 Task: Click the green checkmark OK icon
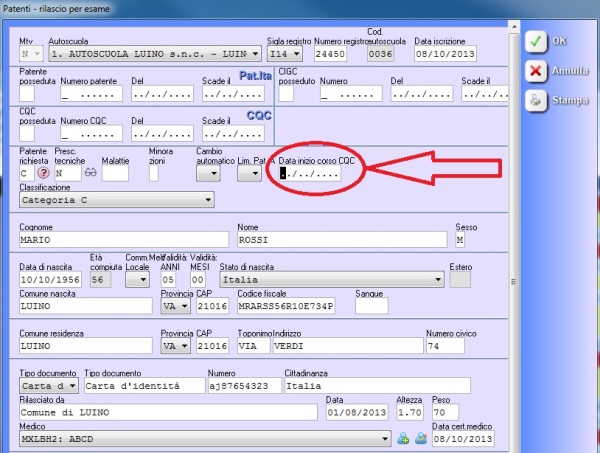pos(536,41)
